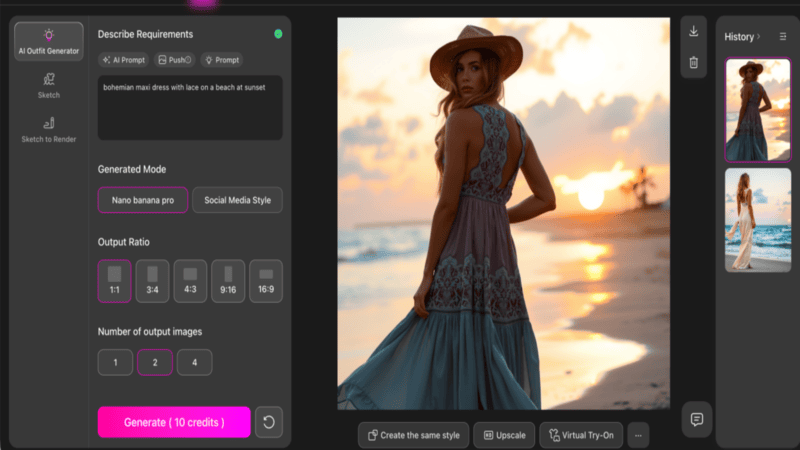Click the main generated beach image
The width and height of the screenshot is (800, 450).
(x=504, y=214)
